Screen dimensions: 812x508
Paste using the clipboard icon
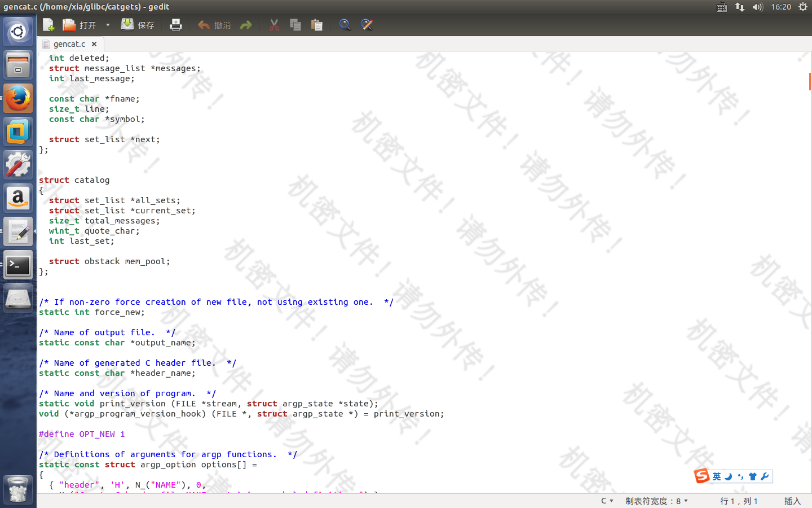(317, 25)
